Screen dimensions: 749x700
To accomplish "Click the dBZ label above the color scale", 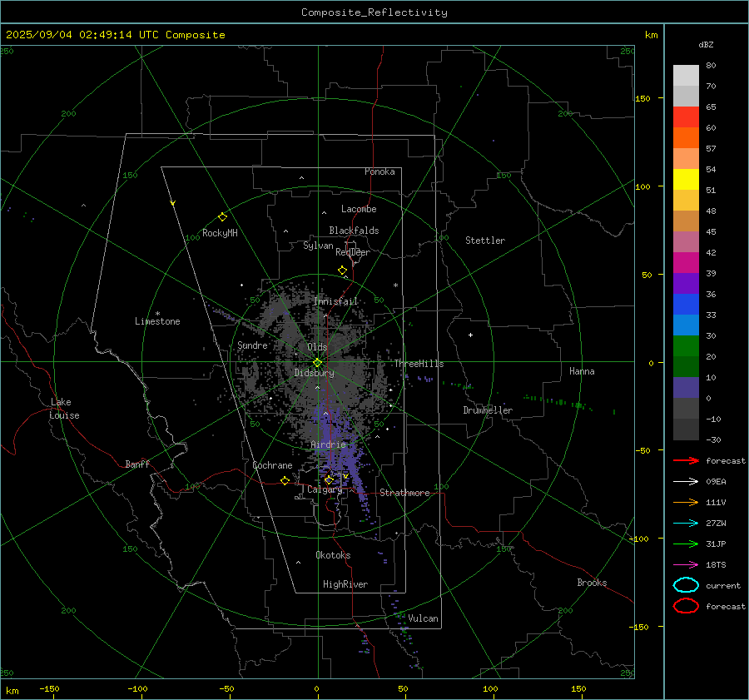I will tap(706, 44).
